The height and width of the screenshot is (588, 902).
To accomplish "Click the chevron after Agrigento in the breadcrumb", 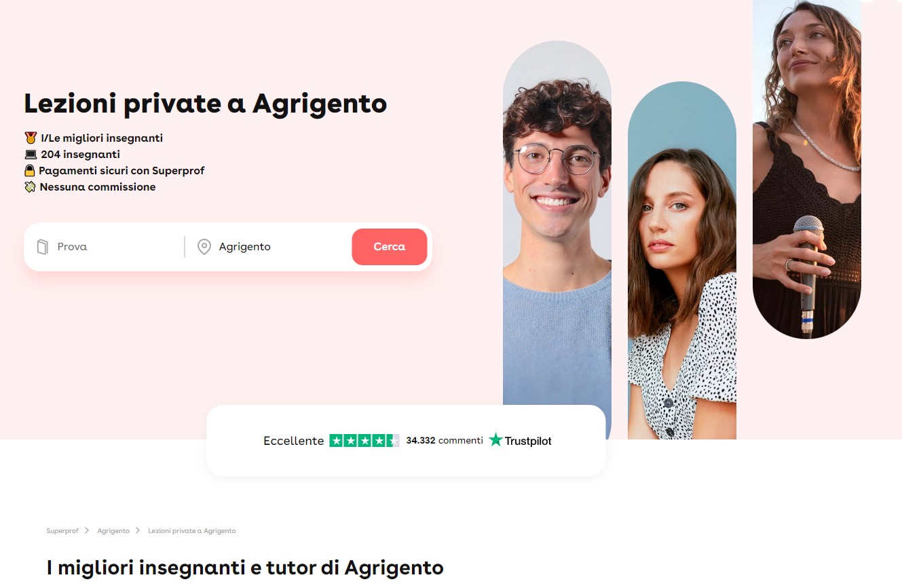I will click(138, 530).
